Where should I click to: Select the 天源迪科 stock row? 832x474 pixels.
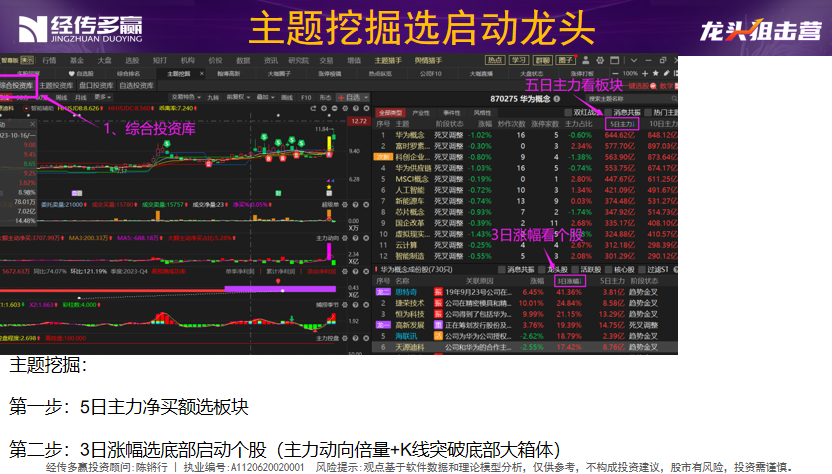525,347
